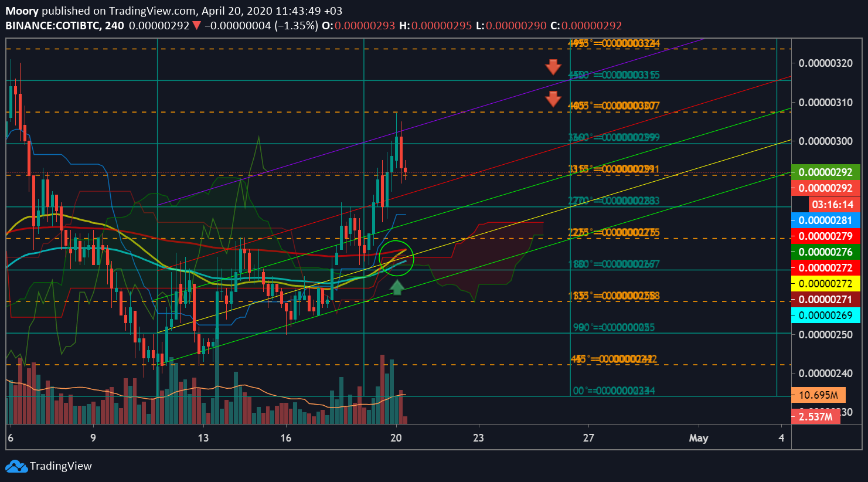Click the date label 27 on the time axis
The image size is (868, 482).
pyautogui.click(x=588, y=438)
